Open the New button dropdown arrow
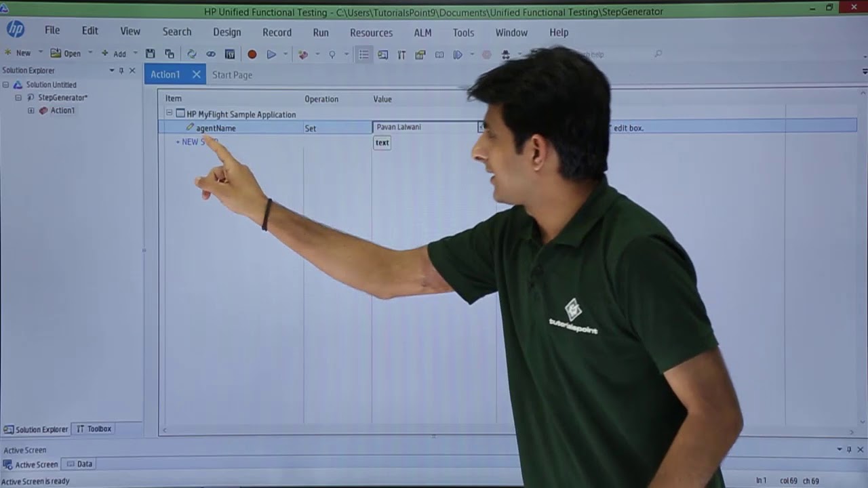Screen dimensions: 868x488 (40, 53)
